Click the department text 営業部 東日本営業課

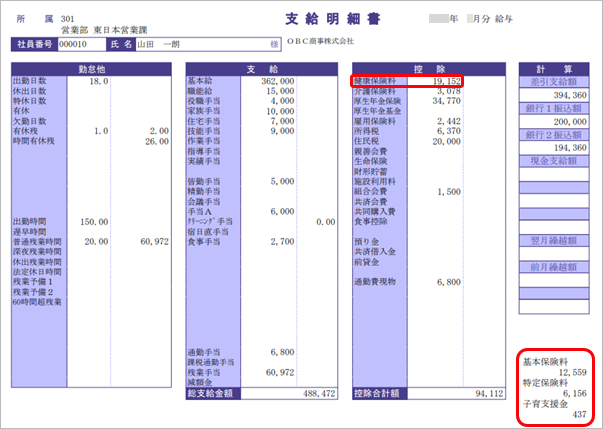coord(104,30)
